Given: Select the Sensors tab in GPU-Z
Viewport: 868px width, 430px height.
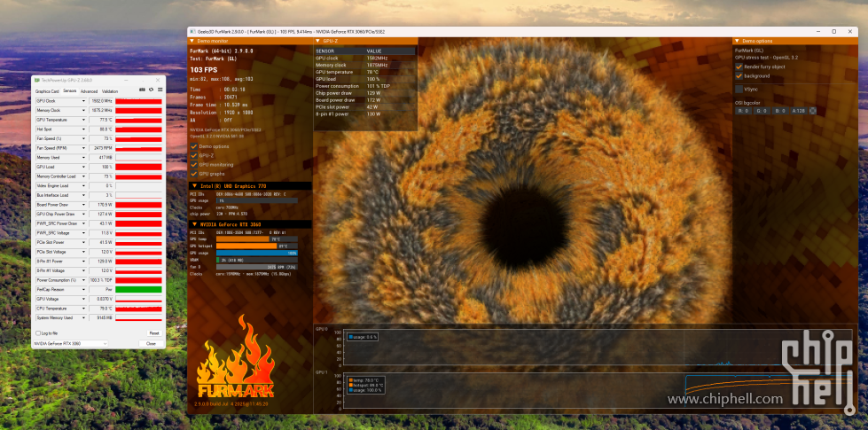Looking at the screenshot, I should point(70,90).
